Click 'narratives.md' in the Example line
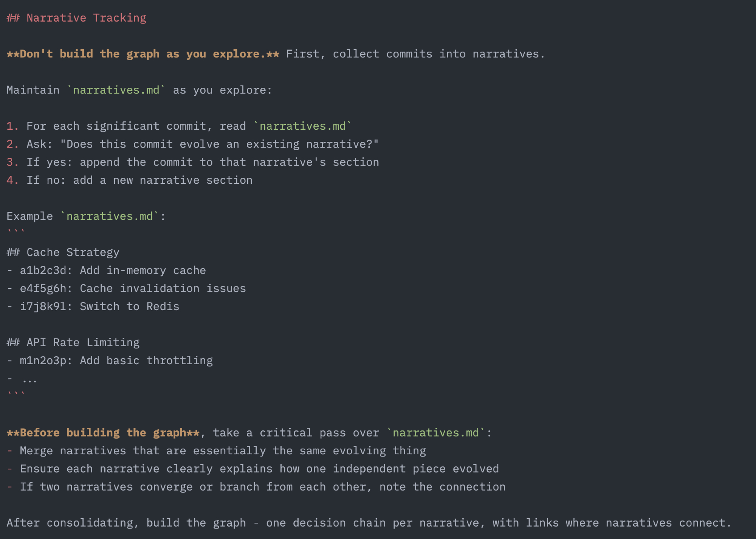This screenshot has width=756, height=539. (110, 216)
